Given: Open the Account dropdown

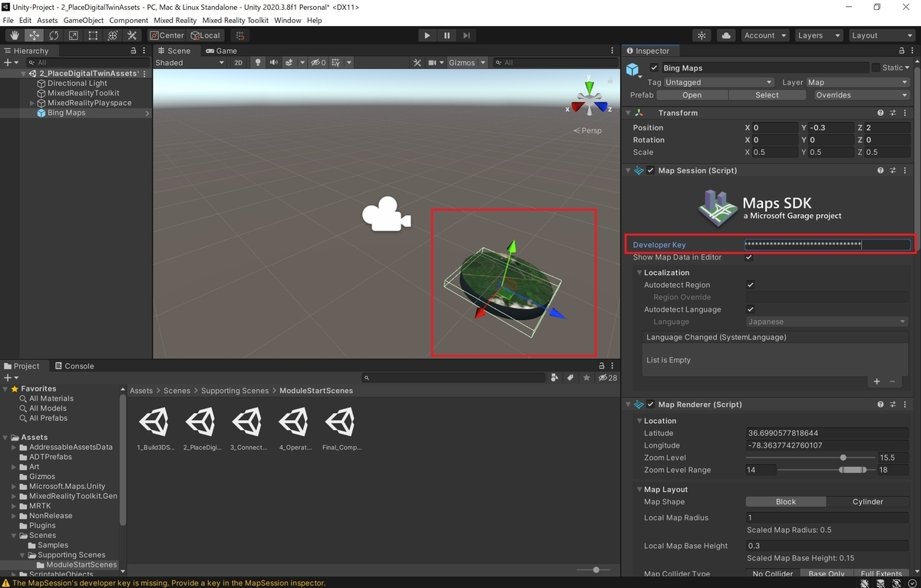Looking at the screenshot, I should coord(764,35).
